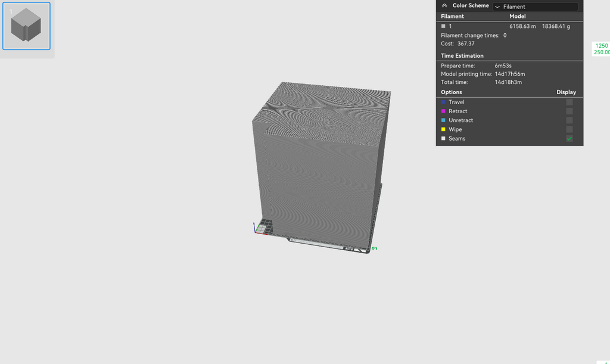Image resolution: width=610 pixels, height=364 pixels.
Task: Click the filament weight 18368.41 g
Action: (556, 26)
